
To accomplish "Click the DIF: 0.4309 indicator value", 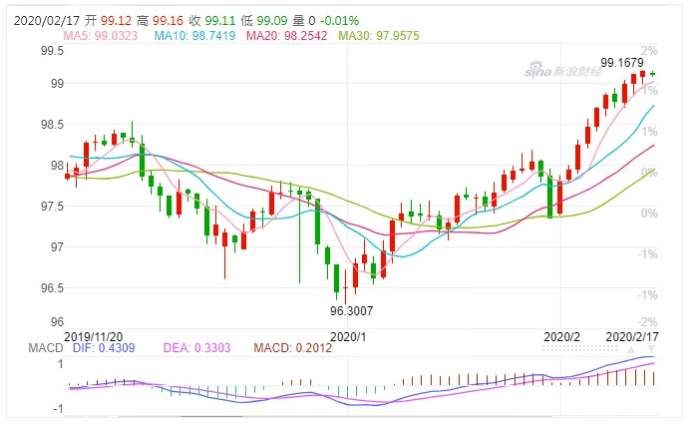I will pyautogui.click(x=104, y=348).
